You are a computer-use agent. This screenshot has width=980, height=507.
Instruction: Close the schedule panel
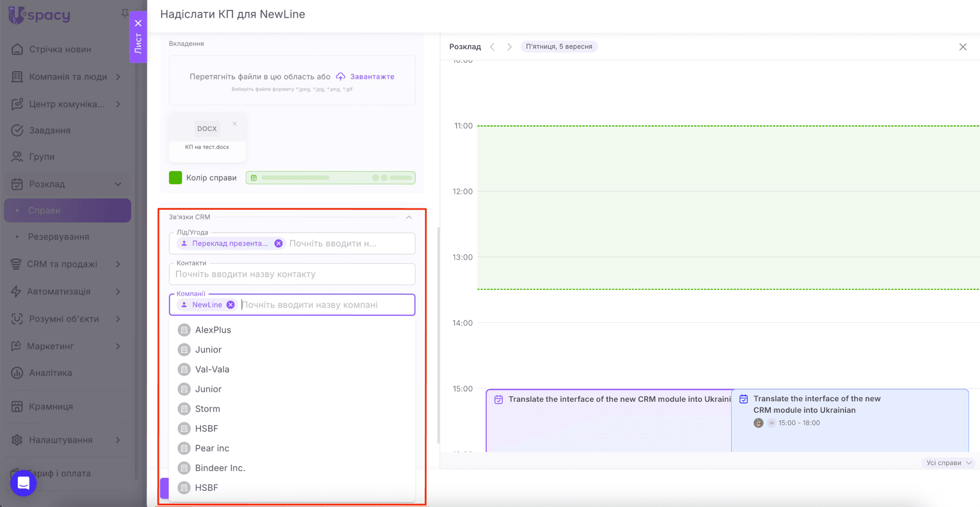(x=963, y=47)
